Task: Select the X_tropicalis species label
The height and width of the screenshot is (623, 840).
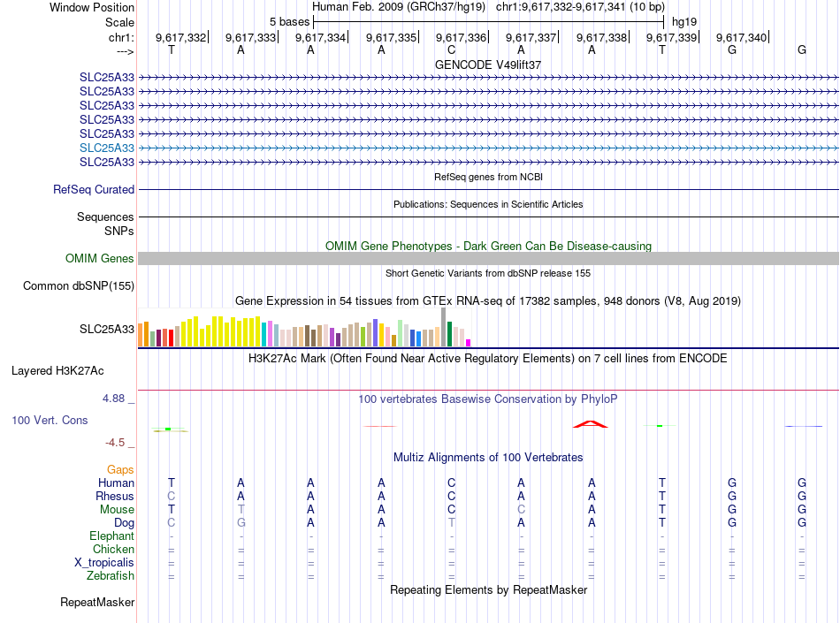Action: coord(104,563)
